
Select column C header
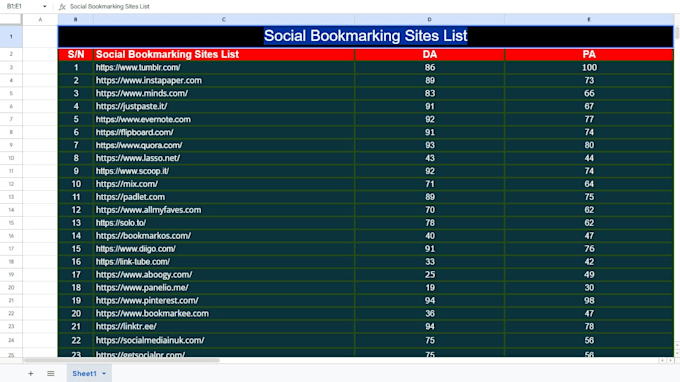[224, 20]
